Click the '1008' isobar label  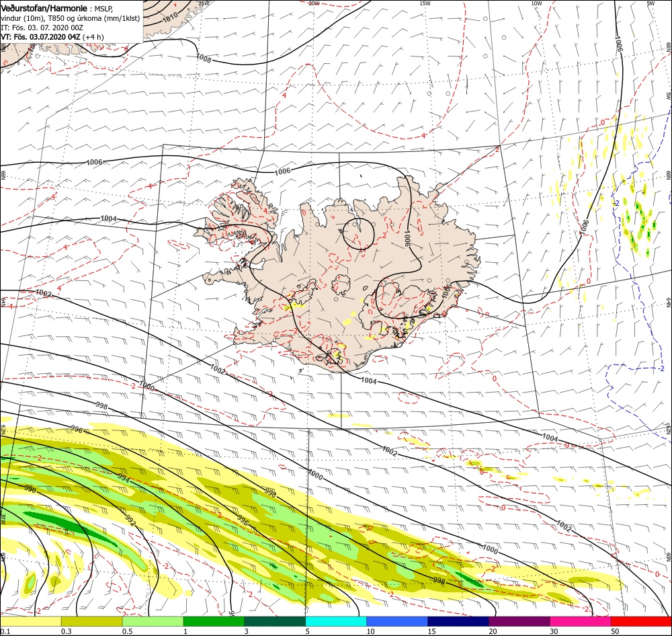[204, 58]
